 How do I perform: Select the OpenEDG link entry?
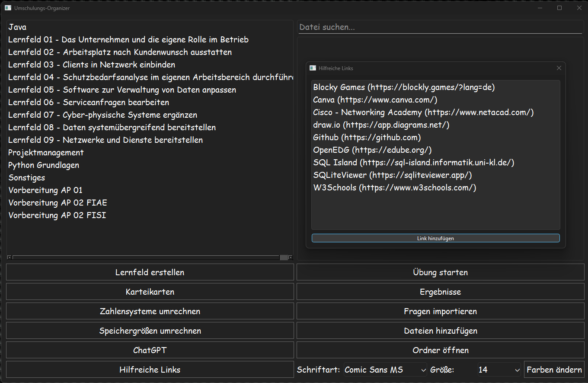[x=435, y=150]
